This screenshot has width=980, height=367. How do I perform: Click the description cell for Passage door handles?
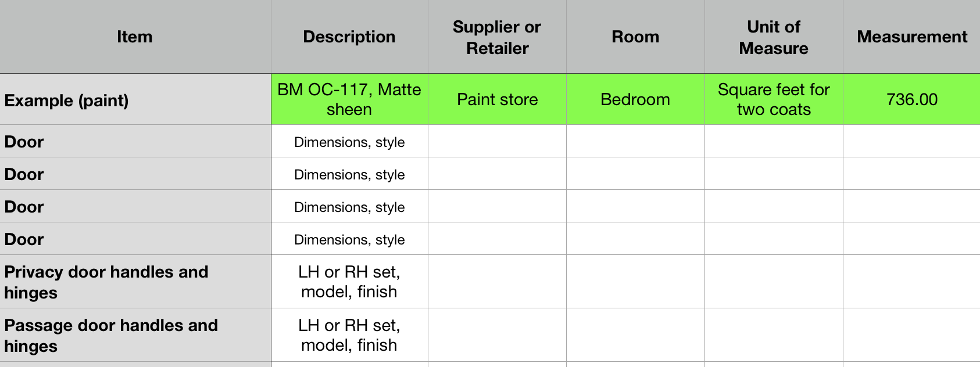point(349,335)
